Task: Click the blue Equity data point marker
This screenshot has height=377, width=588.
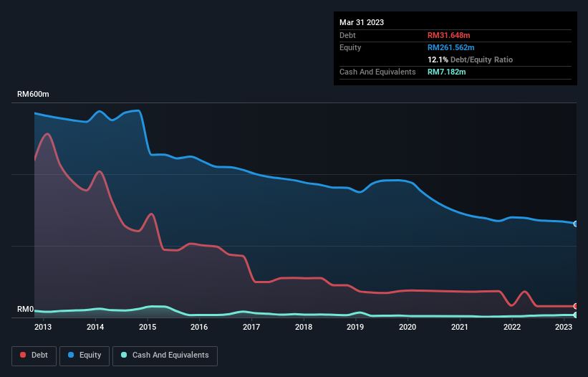Action: click(576, 224)
